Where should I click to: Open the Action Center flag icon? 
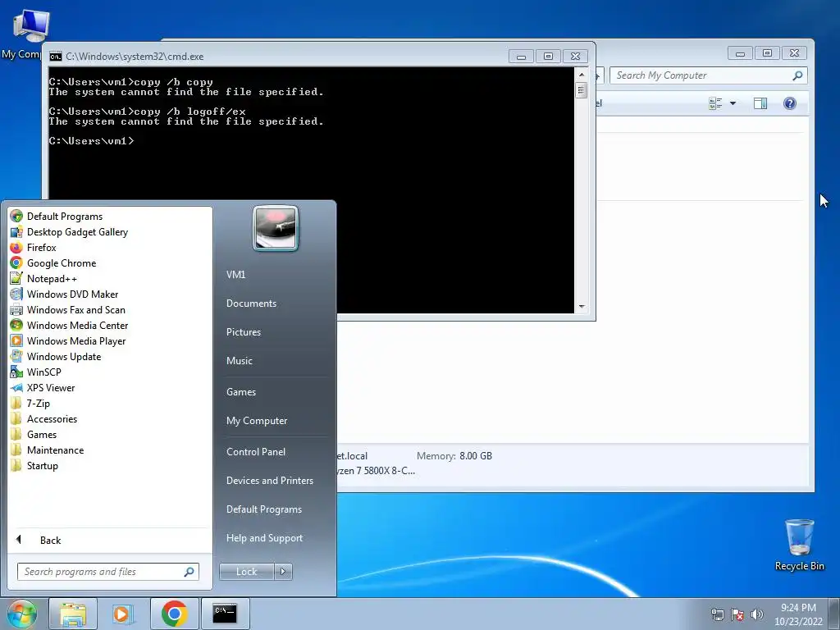[x=737, y=614]
